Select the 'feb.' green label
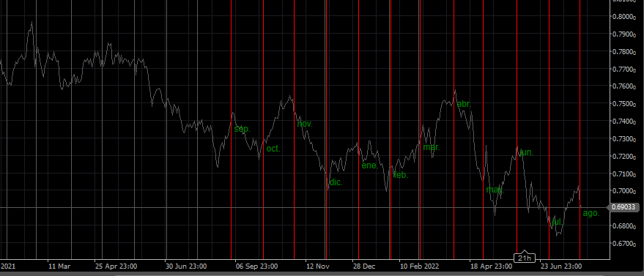644x276 pixels. click(401, 175)
